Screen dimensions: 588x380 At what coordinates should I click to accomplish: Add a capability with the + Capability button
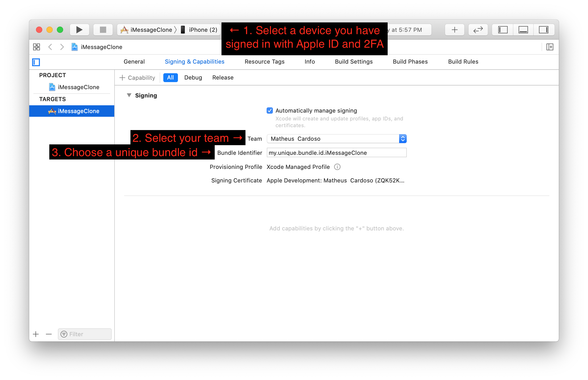pyautogui.click(x=137, y=77)
